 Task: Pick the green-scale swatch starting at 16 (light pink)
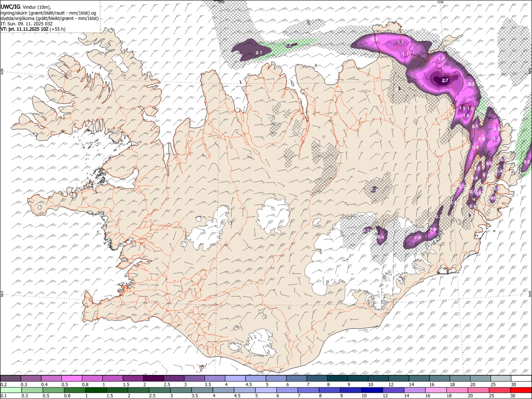click(x=436, y=390)
